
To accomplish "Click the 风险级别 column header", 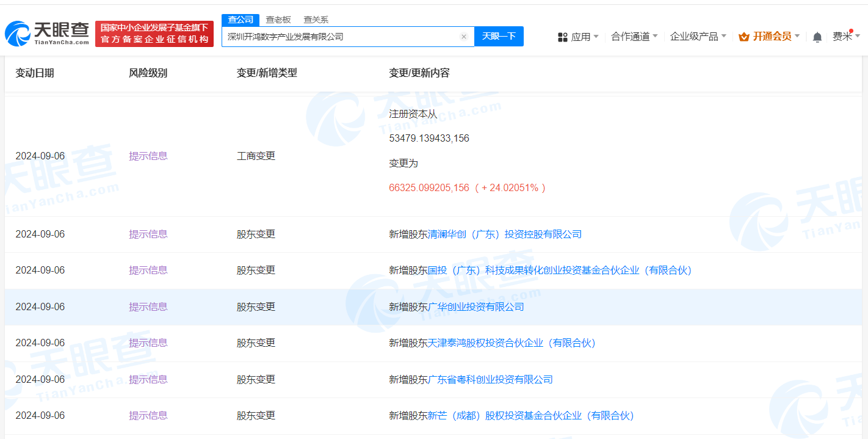I will tap(148, 73).
